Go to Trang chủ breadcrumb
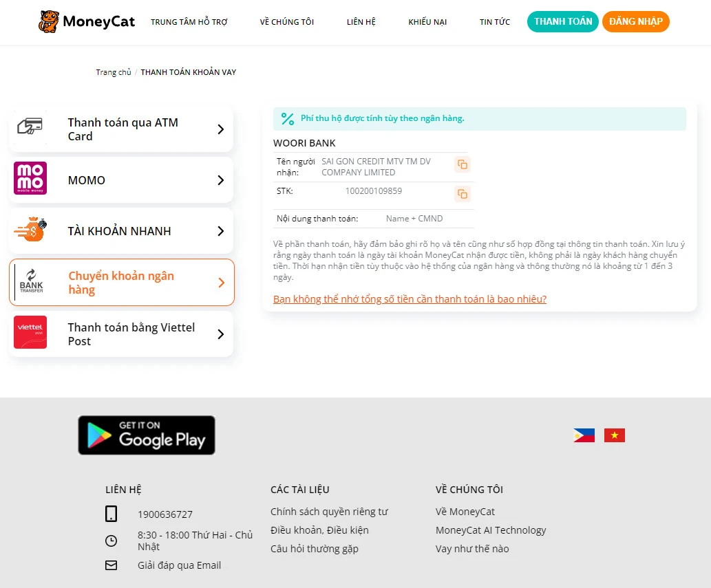The width and height of the screenshot is (711, 588). tap(114, 72)
